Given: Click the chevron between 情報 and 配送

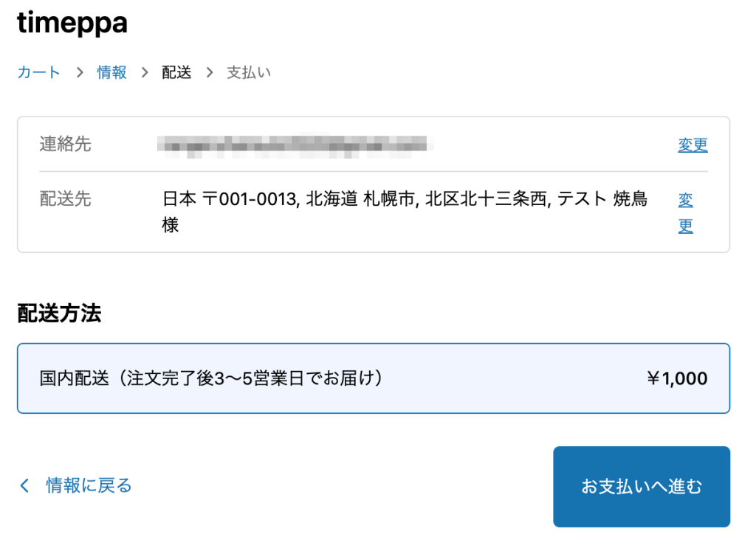Looking at the screenshot, I should click(x=143, y=72).
